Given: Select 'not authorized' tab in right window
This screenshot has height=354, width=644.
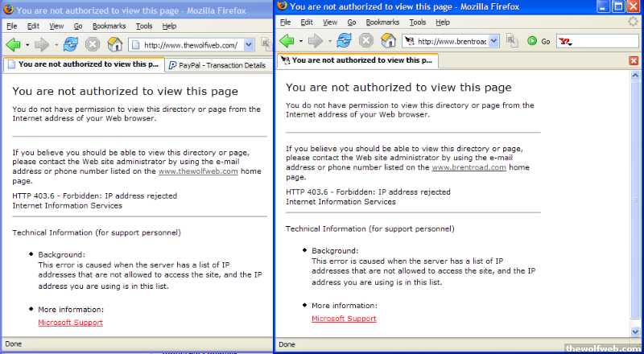Looking at the screenshot, I should click(357, 60).
